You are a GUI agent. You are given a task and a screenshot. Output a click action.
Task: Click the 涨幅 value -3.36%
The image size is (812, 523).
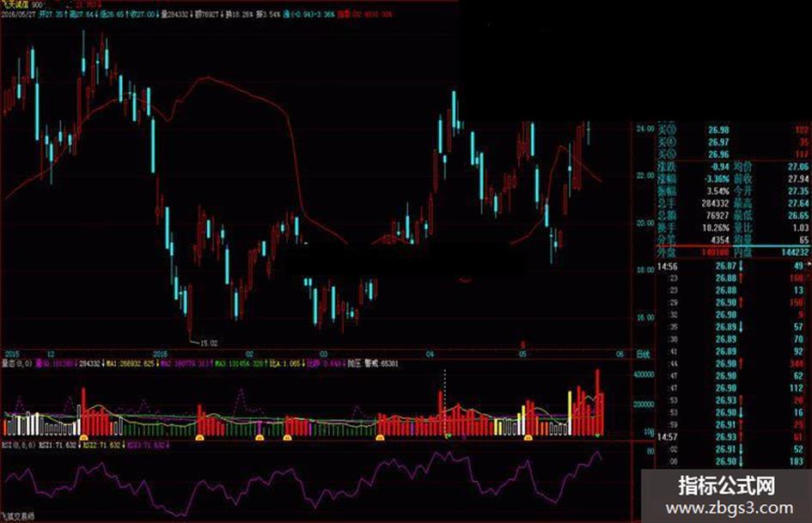pyautogui.click(x=717, y=179)
